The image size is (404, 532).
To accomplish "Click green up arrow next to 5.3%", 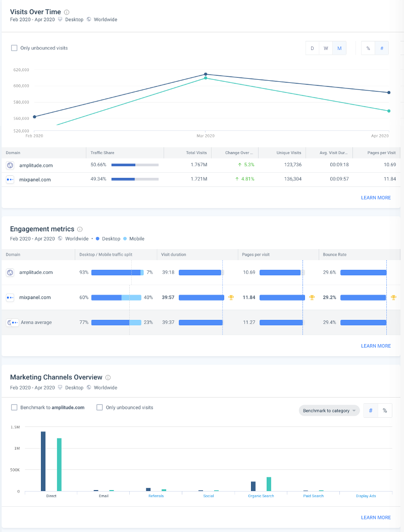I will 240,165.
